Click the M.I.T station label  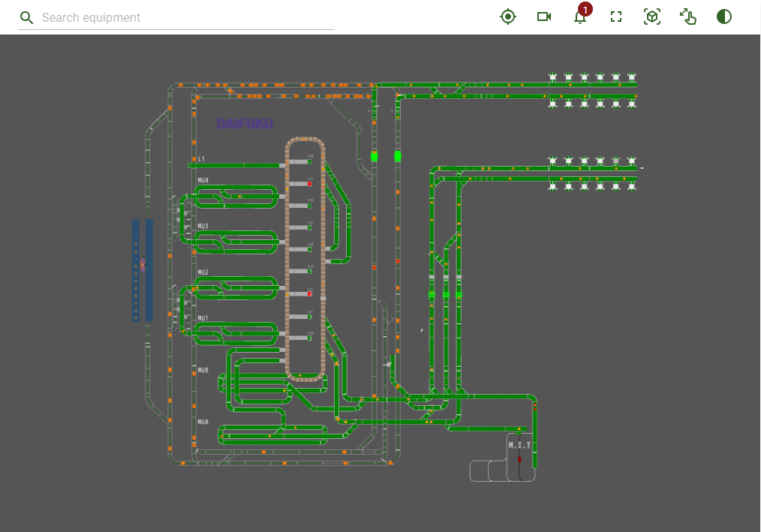click(519, 445)
